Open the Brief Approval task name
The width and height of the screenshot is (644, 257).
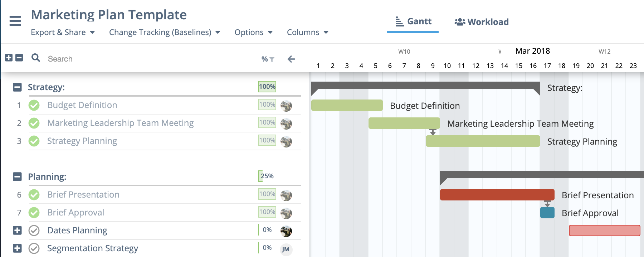click(x=76, y=213)
